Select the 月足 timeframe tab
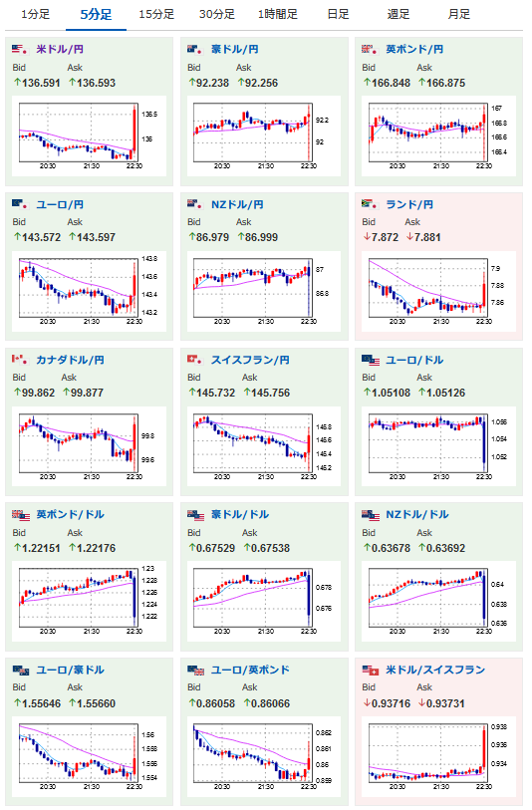 coord(459,15)
